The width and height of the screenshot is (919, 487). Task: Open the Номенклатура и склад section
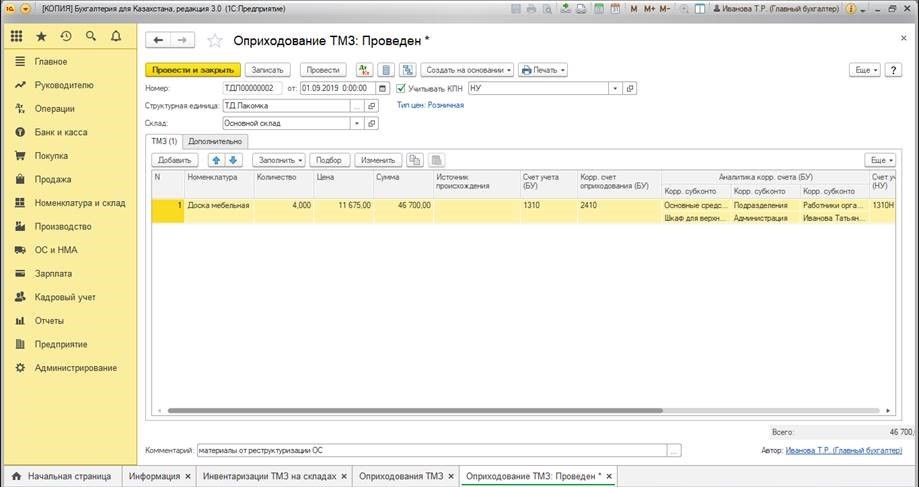[80, 203]
